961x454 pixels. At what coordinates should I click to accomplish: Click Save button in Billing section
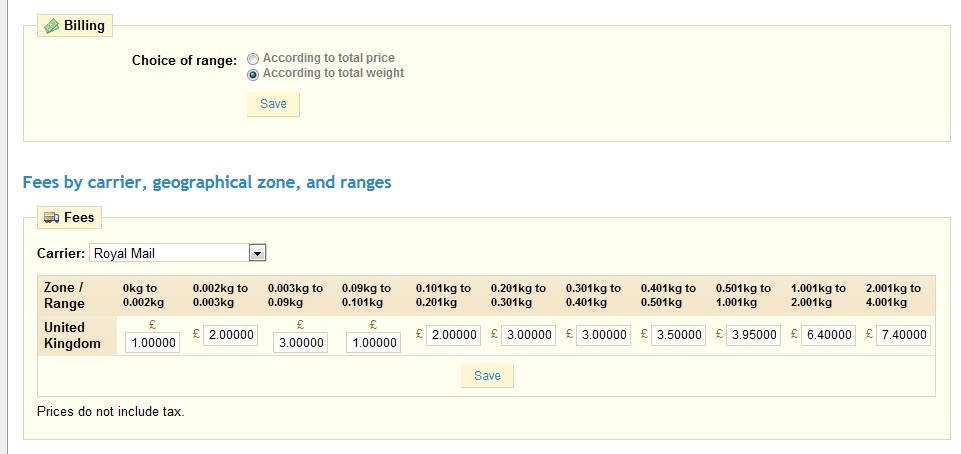coord(273,104)
